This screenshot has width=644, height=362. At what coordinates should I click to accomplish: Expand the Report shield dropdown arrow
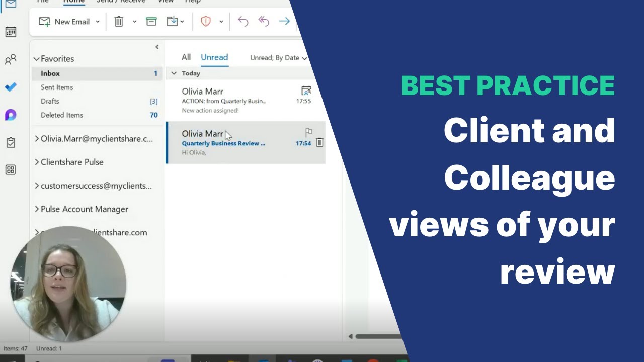click(x=221, y=22)
